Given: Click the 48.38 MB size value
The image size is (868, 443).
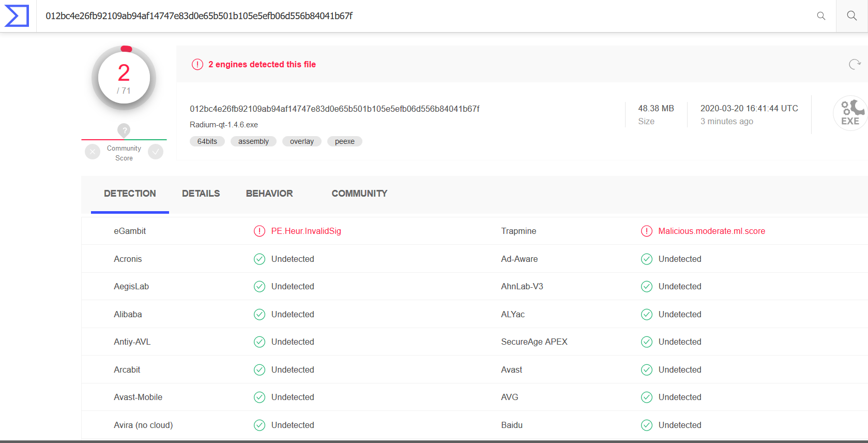Looking at the screenshot, I should click(656, 109).
